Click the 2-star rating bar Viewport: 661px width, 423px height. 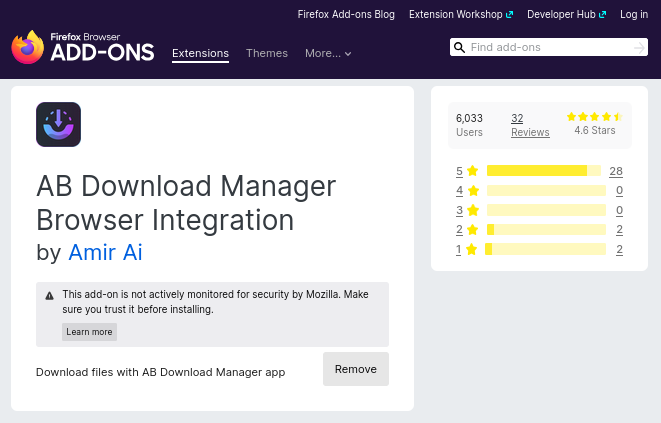coord(546,230)
